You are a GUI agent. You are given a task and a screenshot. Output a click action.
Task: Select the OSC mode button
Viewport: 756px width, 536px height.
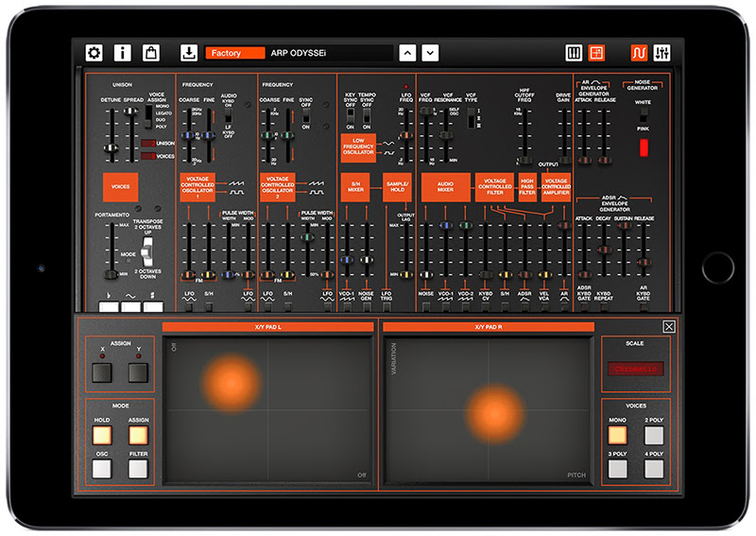(102, 469)
